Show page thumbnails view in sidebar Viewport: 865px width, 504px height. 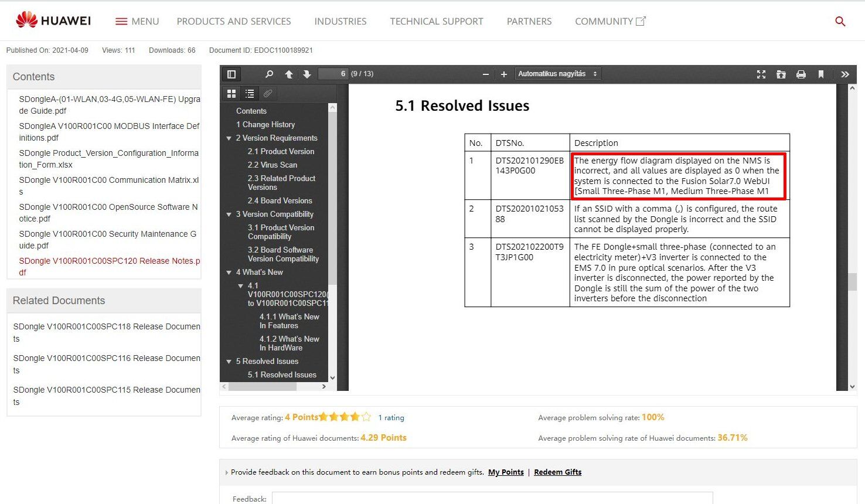[231, 93]
